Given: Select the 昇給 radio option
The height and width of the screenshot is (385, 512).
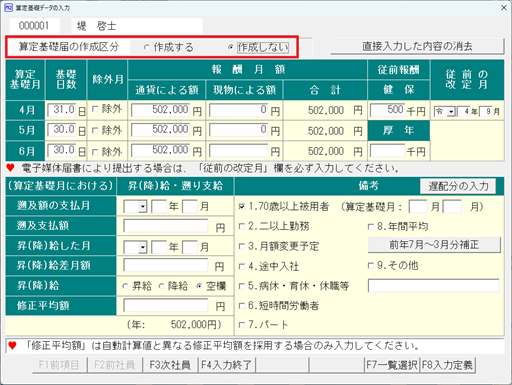Looking at the screenshot, I should (125, 286).
